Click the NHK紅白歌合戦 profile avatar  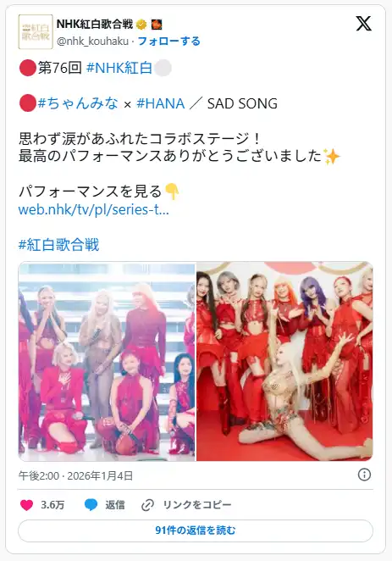(x=36, y=32)
